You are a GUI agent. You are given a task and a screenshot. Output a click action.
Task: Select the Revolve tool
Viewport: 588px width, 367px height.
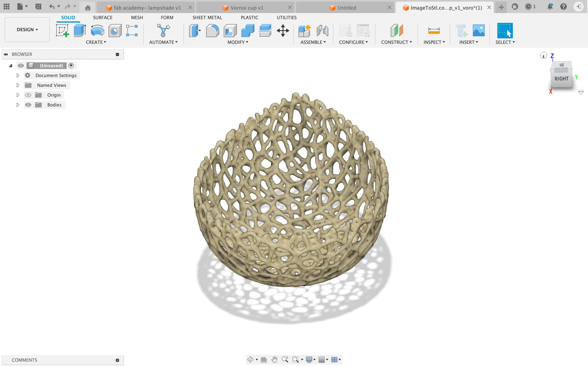pos(97,31)
